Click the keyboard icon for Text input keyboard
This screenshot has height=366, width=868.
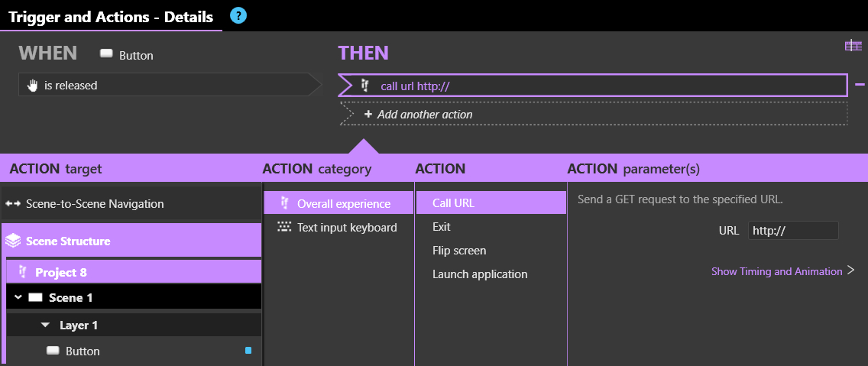[284, 227]
